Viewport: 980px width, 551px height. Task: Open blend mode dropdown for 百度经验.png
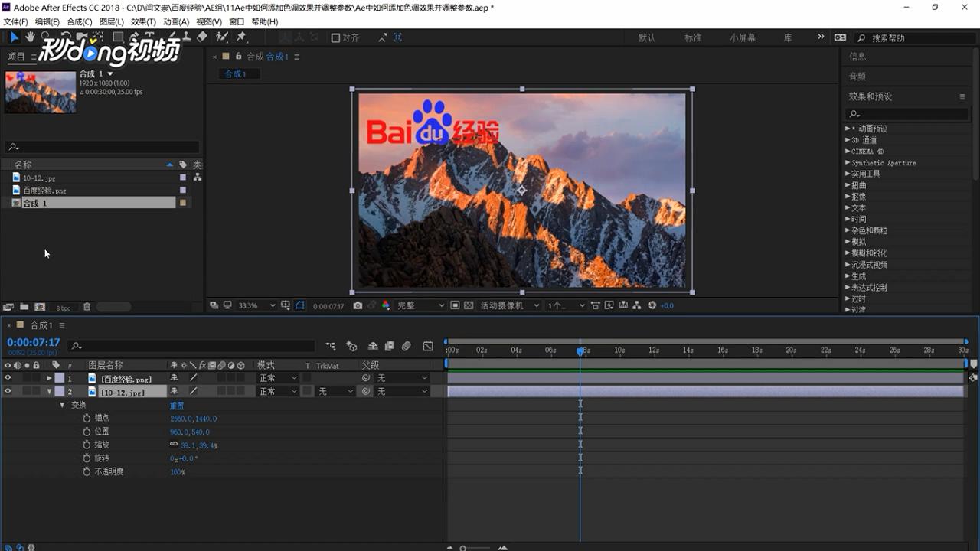[x=277, y=378]
